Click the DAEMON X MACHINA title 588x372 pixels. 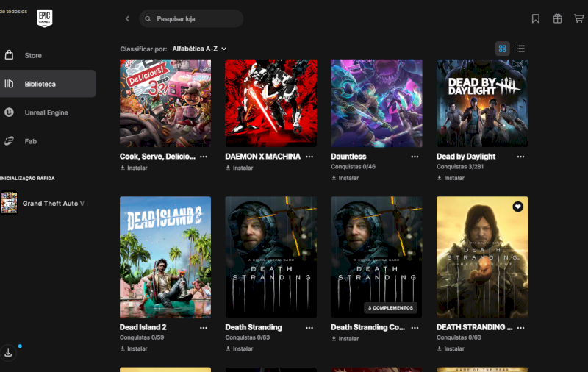263,157
